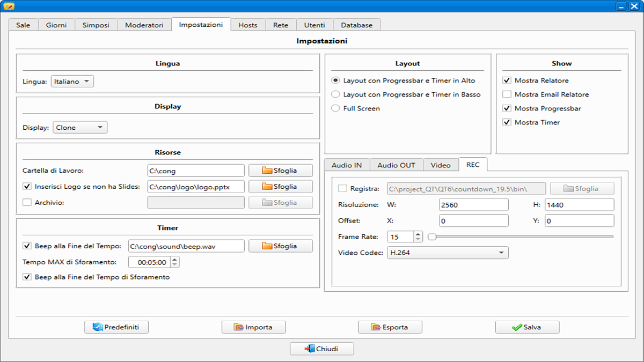Click the Predefiniti refresh icon

coord(98,327)
